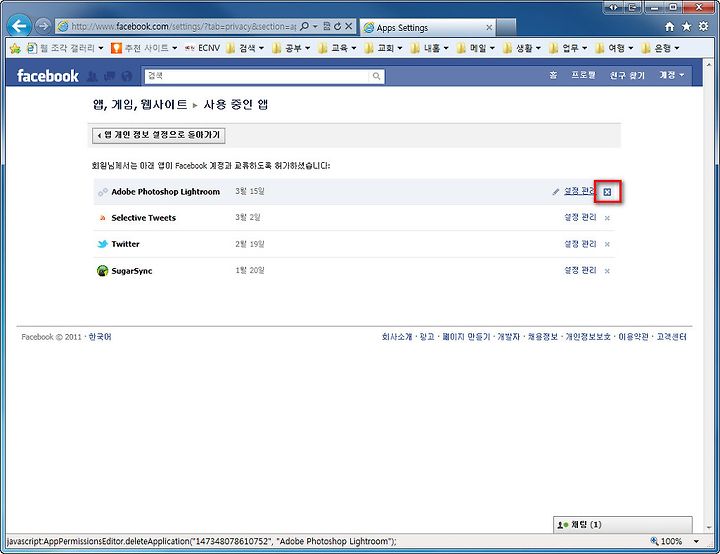Viewport: 720px width, 554px height.
Task: Open 프로필 in Facebook header
Action: coord(584,75)
